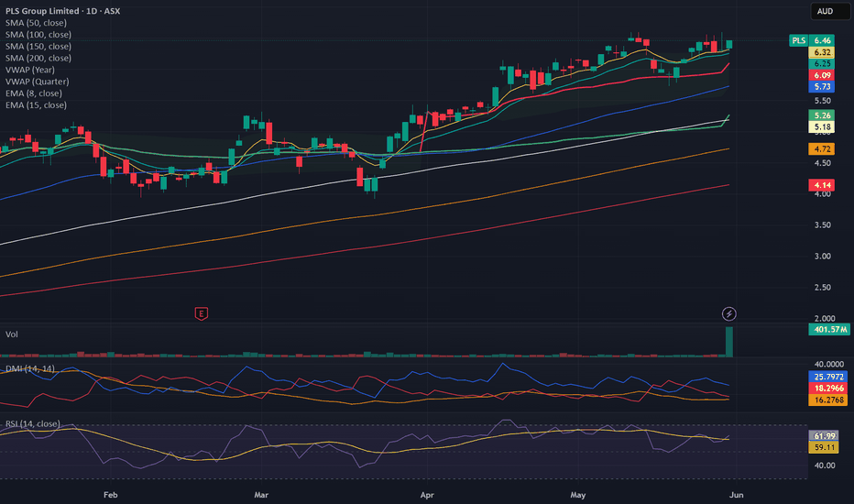This screenshot has height=504, width=854.
Task: Click the 18.2966 DMI value tag
Action: [827, 389]
